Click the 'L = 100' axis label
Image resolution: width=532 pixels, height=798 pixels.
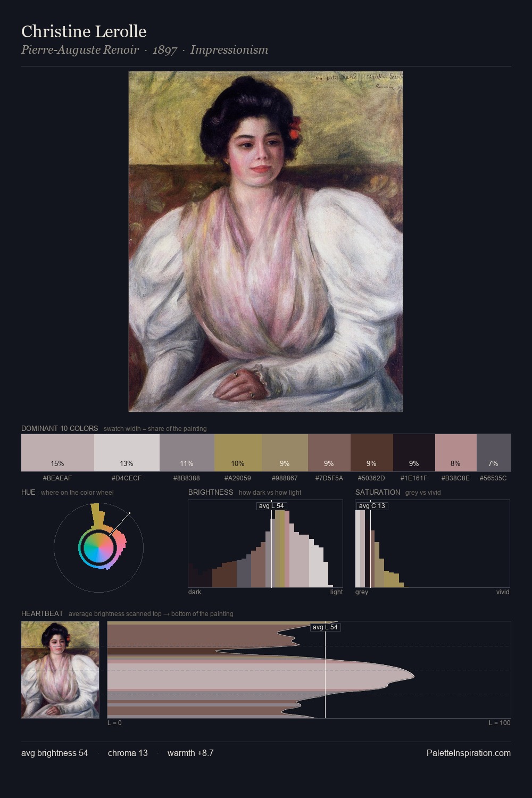pos(500,722)
